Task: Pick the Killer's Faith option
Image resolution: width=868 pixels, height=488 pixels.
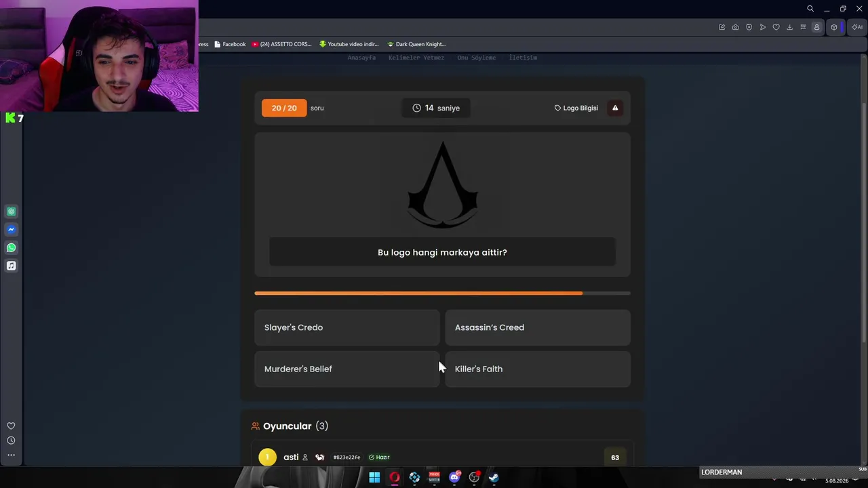Action: (538, 369)
